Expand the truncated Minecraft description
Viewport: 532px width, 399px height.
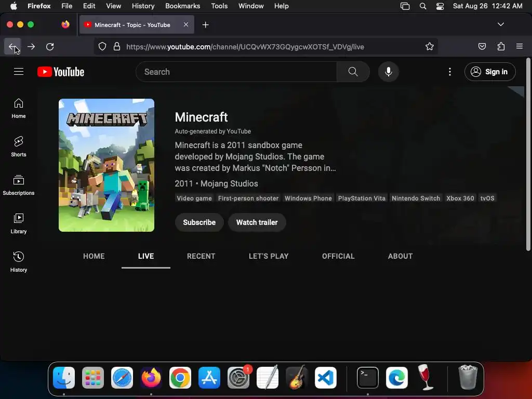point(255,156)
